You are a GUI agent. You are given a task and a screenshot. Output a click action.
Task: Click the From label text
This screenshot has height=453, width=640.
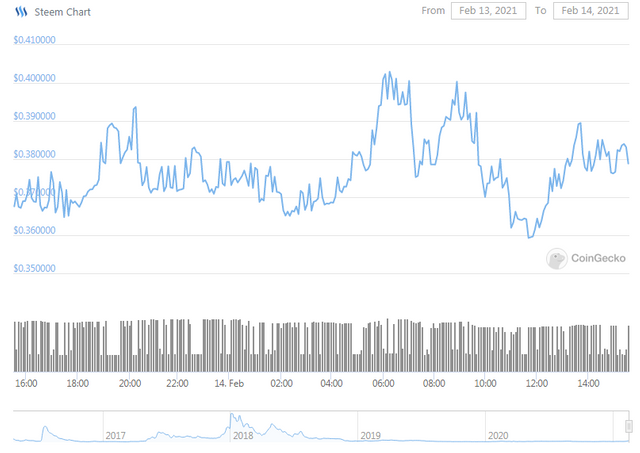(433, 11)
